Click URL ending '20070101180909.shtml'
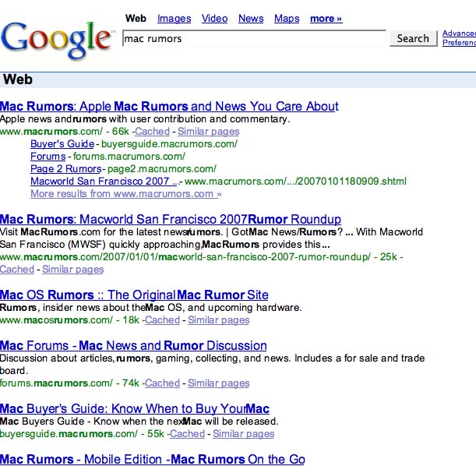Viewport: 476px width, 466px height. pos(295,182)
